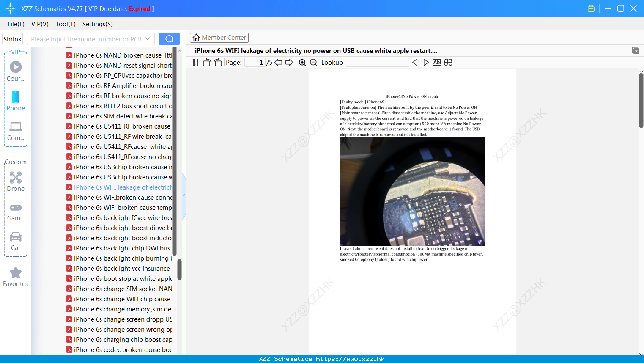The image size is (644, 363).
Task: Open iPhone 6s backlight boost inductor file
Action: pyautogui.click(x=119, y=238)
